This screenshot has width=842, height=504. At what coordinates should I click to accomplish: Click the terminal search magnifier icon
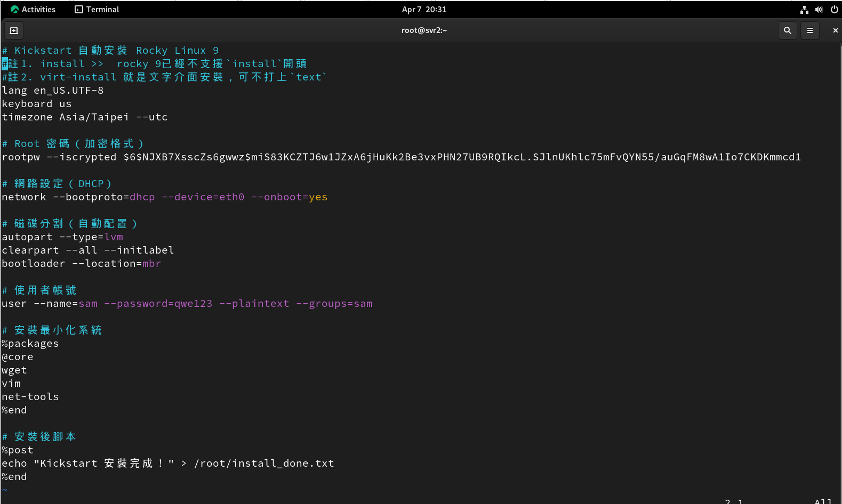click(x=787, y=30)
